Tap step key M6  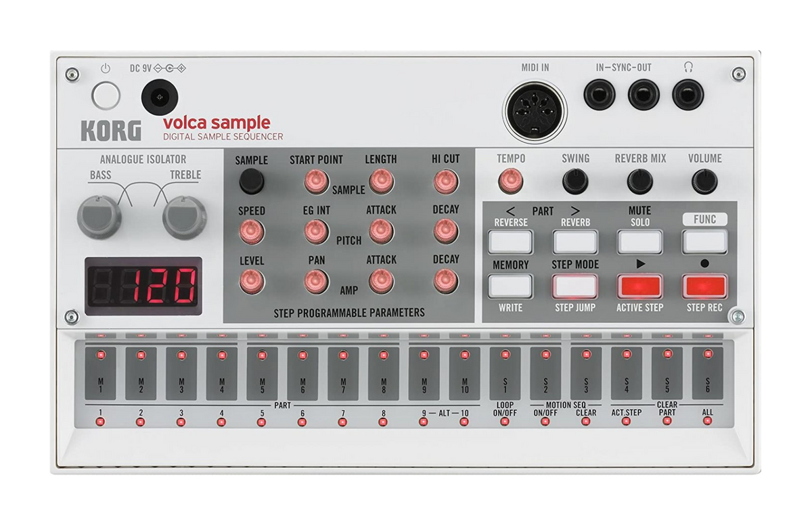coord(302,374)
